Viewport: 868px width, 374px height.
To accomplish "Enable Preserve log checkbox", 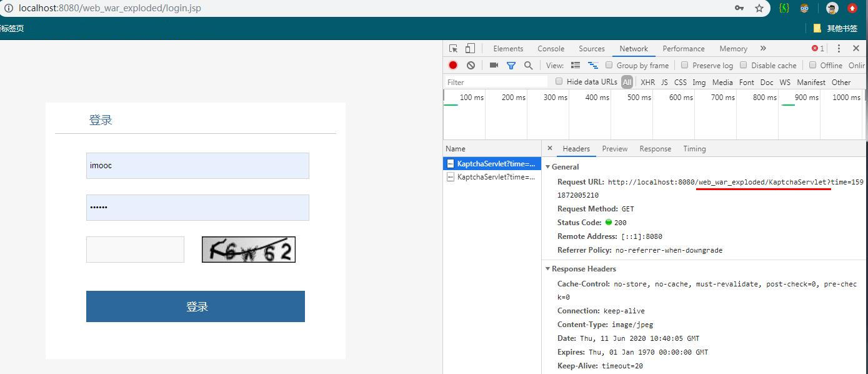I will click(x=685, y=65).
